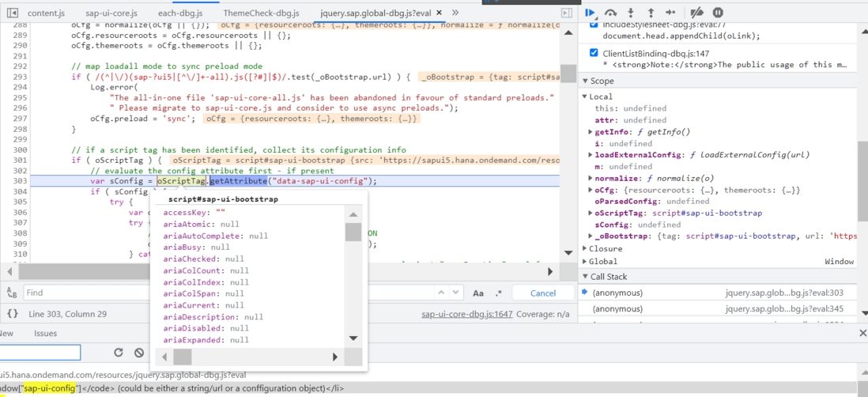Step into next function call

click(x=631, y=12)
